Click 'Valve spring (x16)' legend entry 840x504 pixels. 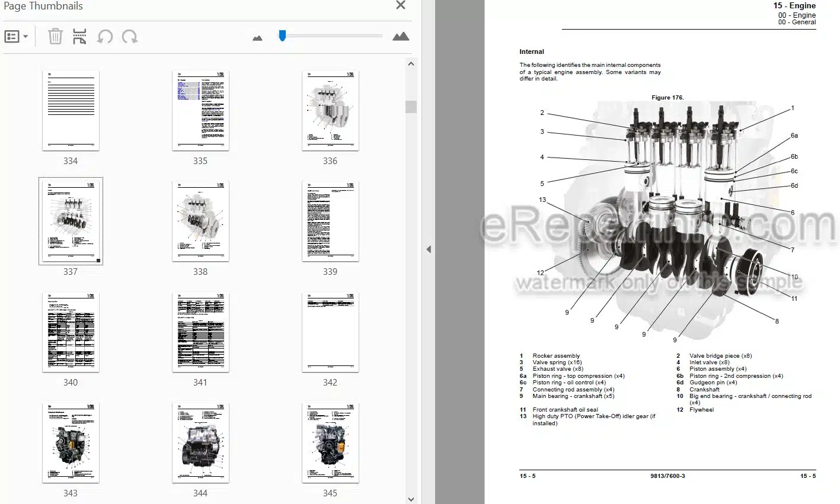coord(557,362)
